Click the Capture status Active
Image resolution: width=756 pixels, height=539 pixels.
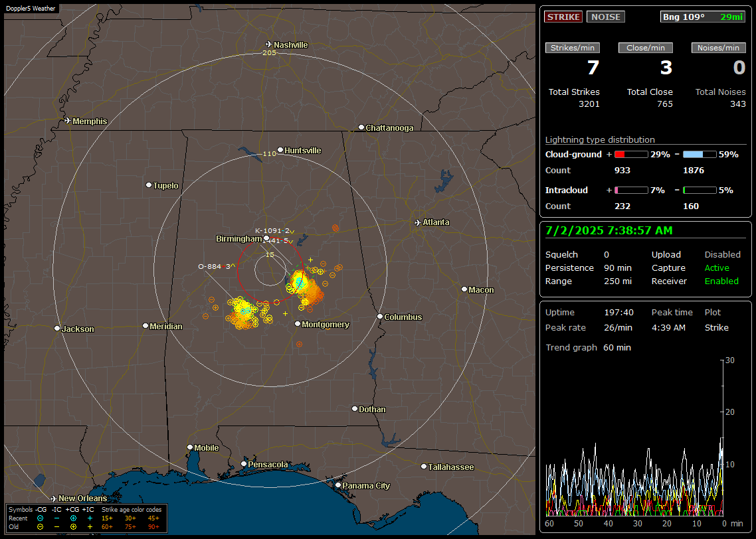tap(717, 268)
